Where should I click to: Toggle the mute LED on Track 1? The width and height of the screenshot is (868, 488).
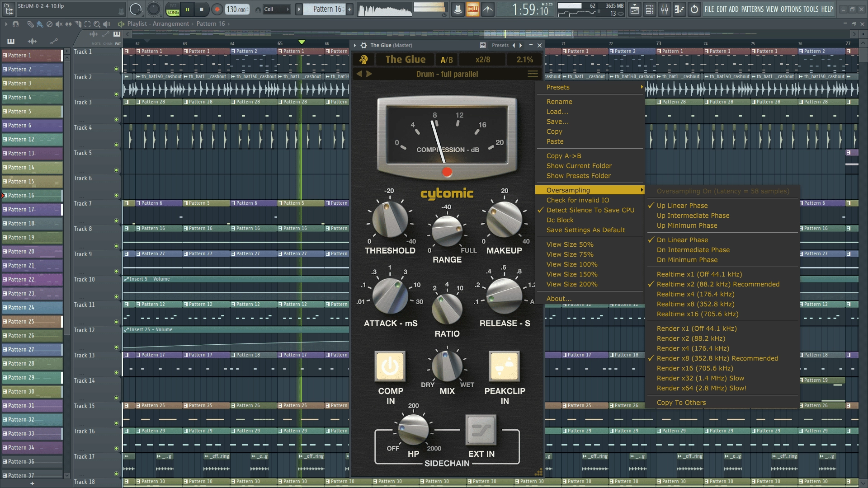tap(116, 69)
